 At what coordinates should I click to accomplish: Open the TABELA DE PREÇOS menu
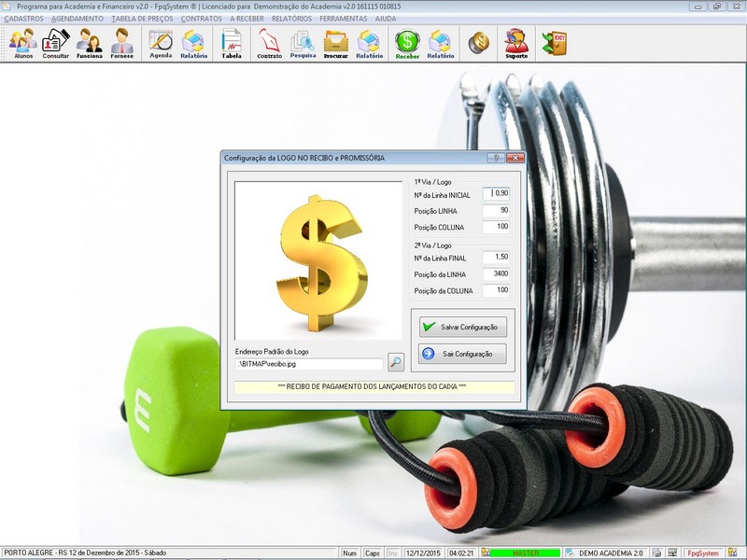(142, 19)
